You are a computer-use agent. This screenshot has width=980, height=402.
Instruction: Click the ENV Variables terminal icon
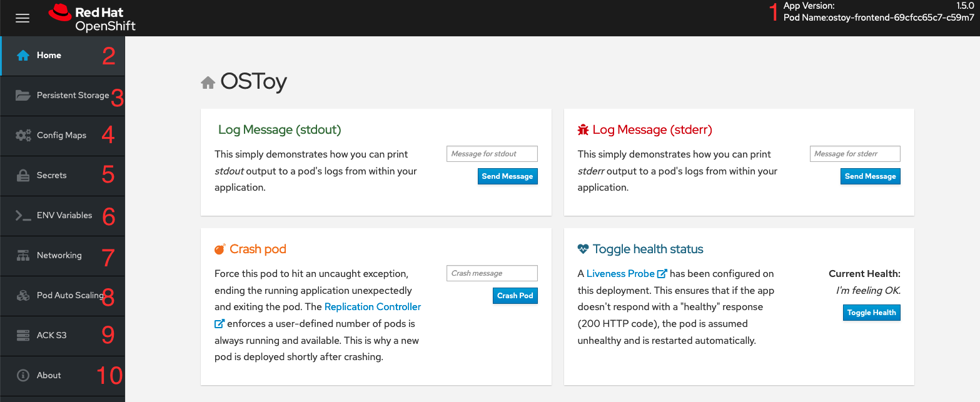click(x=23, y=216)
